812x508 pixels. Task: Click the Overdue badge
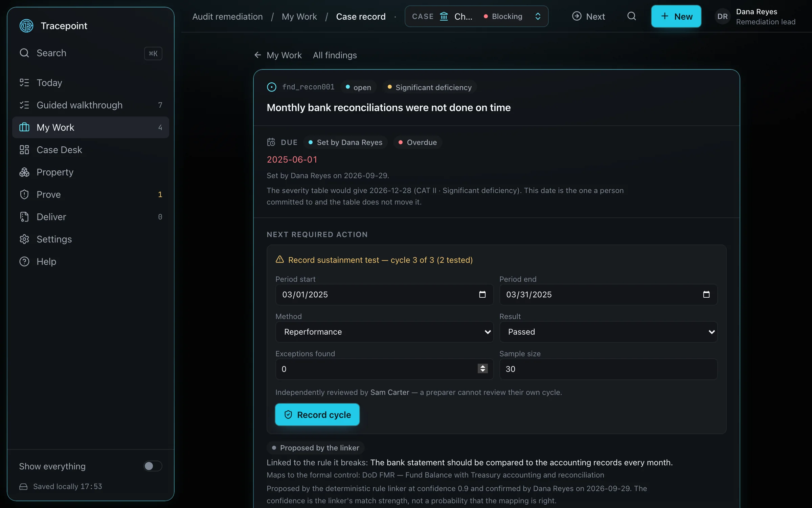tap(418, 142)
